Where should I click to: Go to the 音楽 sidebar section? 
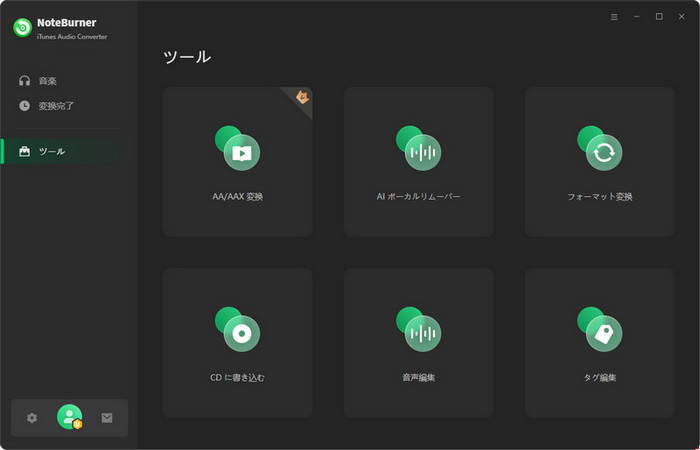pos(48,80)
